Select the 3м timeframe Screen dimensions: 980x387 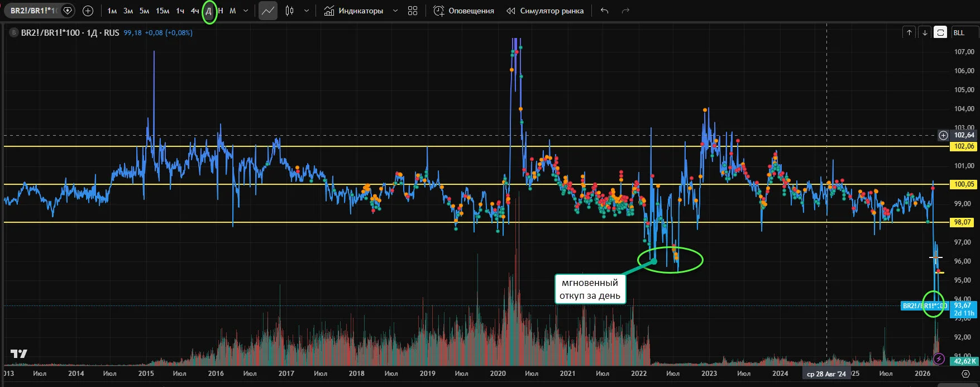point(128,11)
